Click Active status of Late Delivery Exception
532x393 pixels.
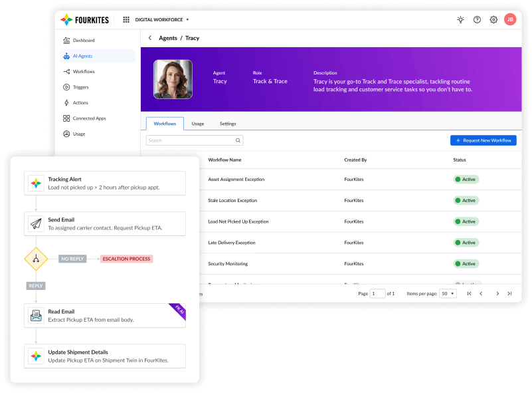point(466,243)
